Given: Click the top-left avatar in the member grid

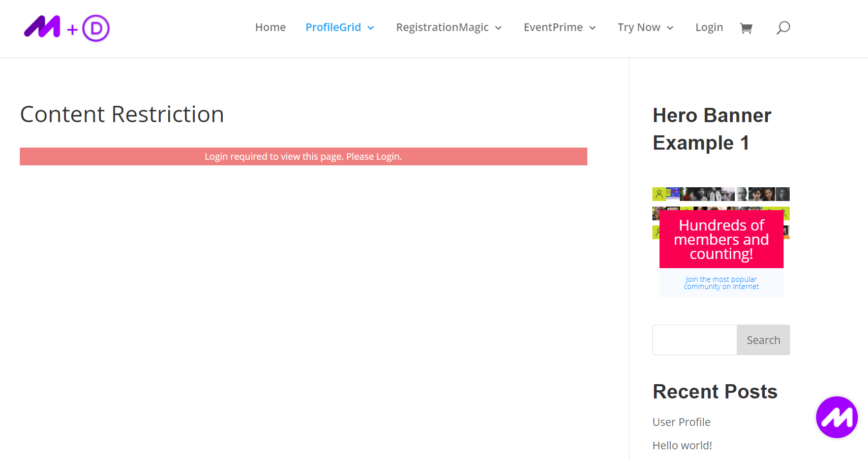Looking at the screenshot, I should (659, 194).
